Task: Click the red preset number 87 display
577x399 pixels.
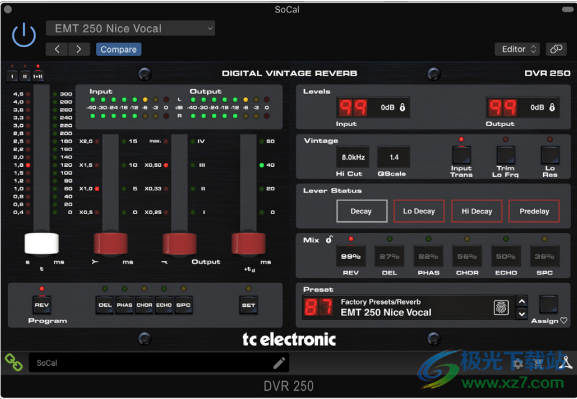Action: click(318, 307)
